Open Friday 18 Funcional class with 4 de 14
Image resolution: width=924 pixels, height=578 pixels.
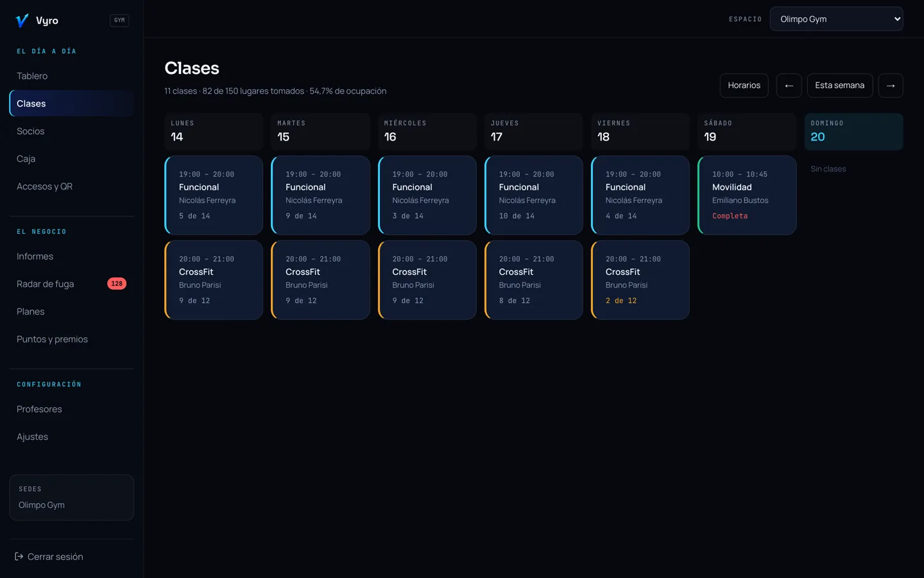[x=640, y=195]
